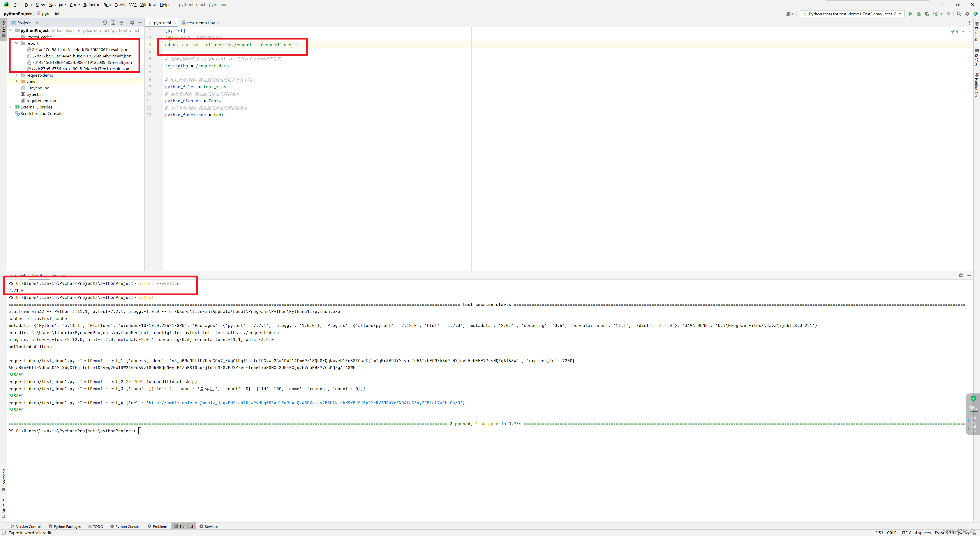
Task: Toggle Structure side stripe panel
Action: pos(4,508)
